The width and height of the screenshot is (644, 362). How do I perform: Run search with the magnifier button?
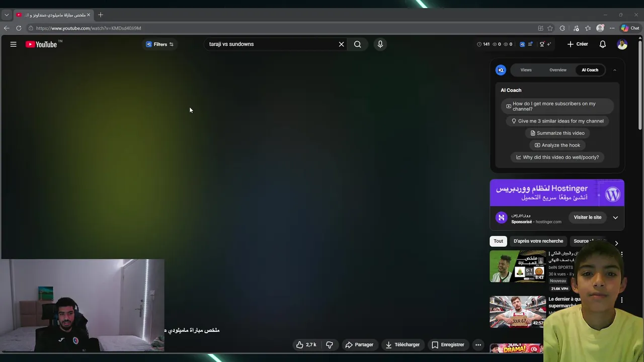coord(357,44)
